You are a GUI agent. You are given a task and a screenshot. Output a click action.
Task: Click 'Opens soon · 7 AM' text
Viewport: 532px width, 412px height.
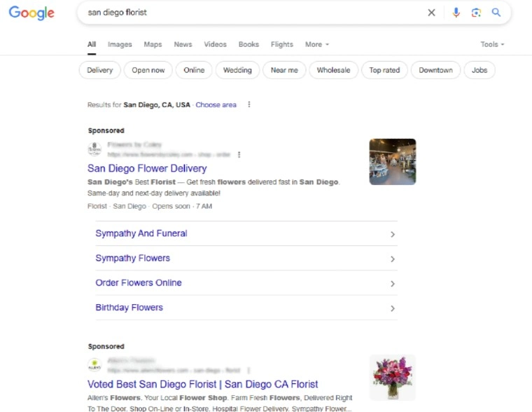182,206
